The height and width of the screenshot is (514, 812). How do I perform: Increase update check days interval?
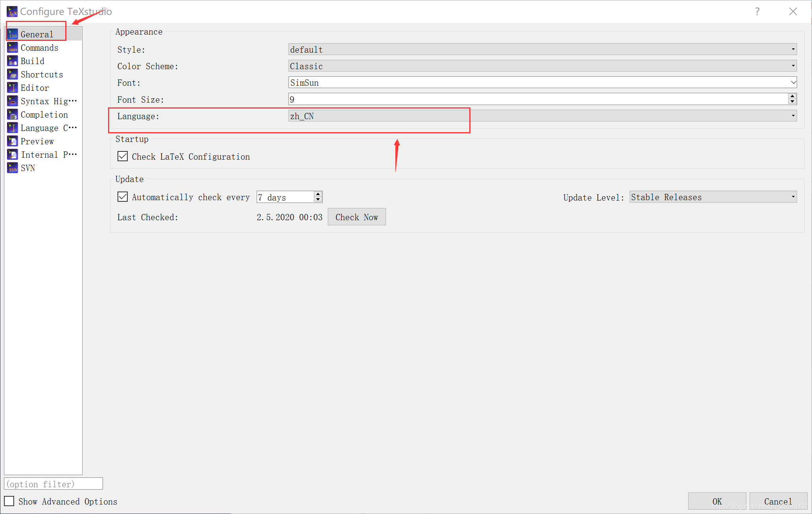(318, 194)
